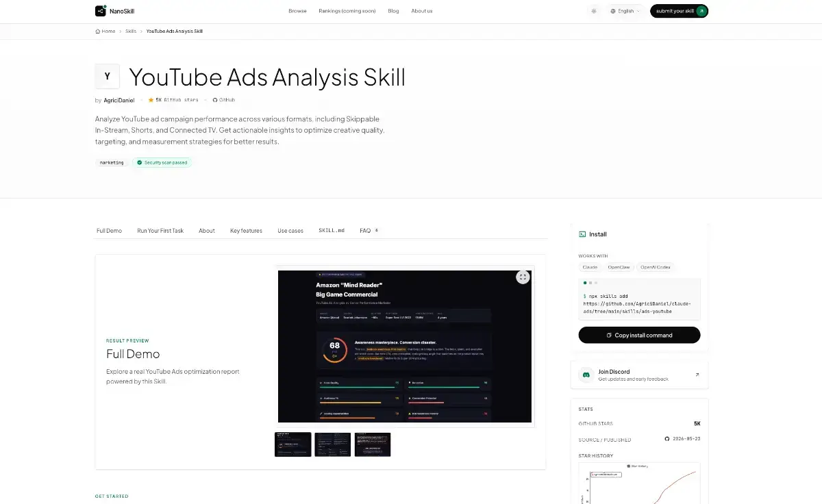Click the 5K GitHub stars stat value

pyautogui.click(x=697, y=424)
